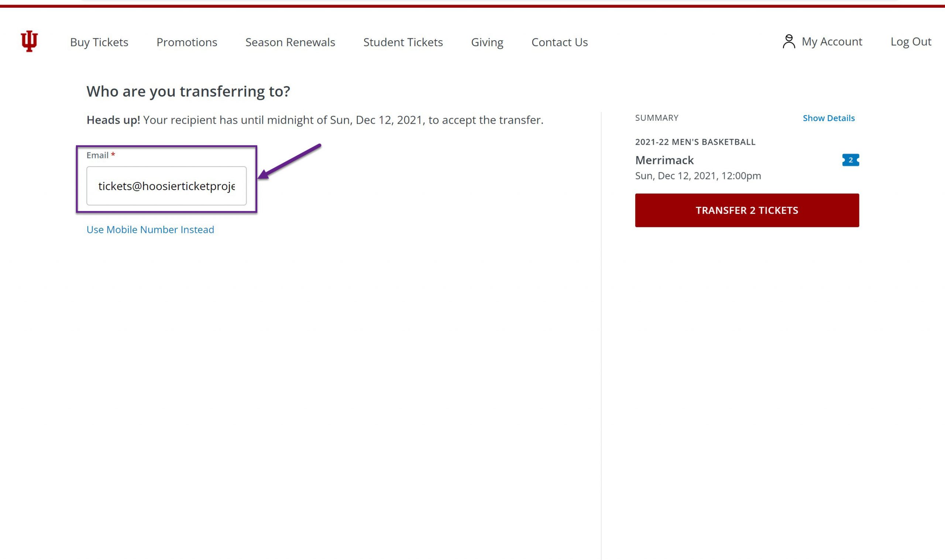Click the blue ticket count badge
945x560 pixels.
click(850, 160)
